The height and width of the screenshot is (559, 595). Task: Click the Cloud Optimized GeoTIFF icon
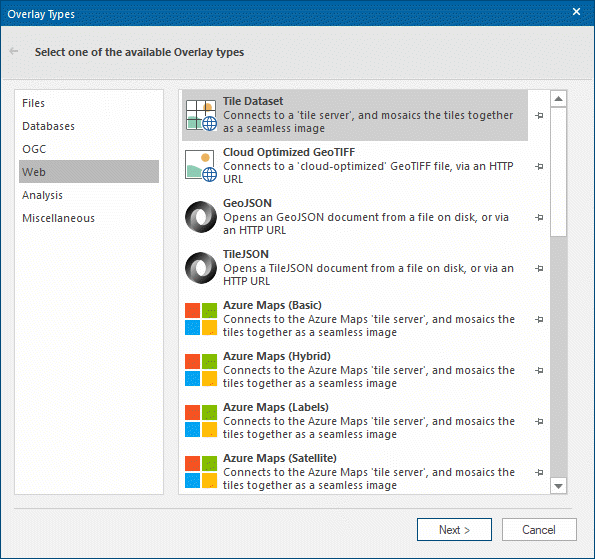(201, 166)
